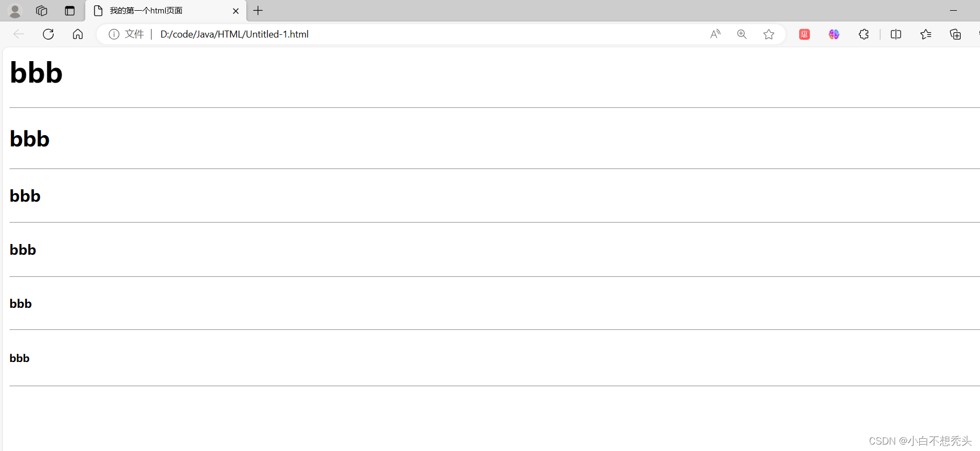The image size is (980, 451).
Task: Select the "我的第一个html页面" tab
Action: tap(156, 11)
